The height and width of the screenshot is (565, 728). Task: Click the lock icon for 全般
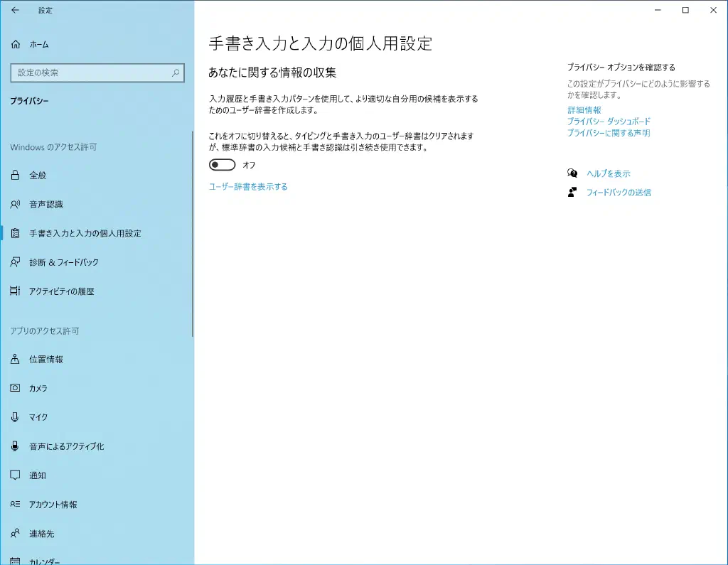pyautogui.click(x=15, y=175)
